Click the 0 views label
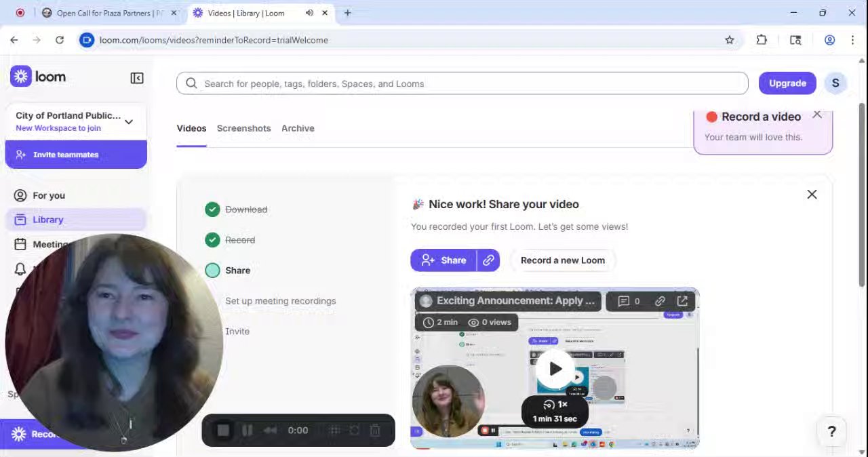This screenshot has height=457, width=868. pos(490,322)
